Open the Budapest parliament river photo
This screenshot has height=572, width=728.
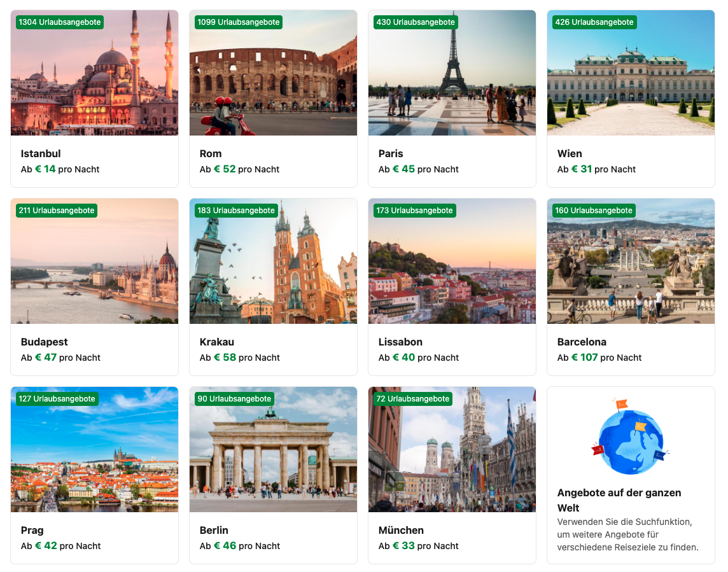(94, 261)
